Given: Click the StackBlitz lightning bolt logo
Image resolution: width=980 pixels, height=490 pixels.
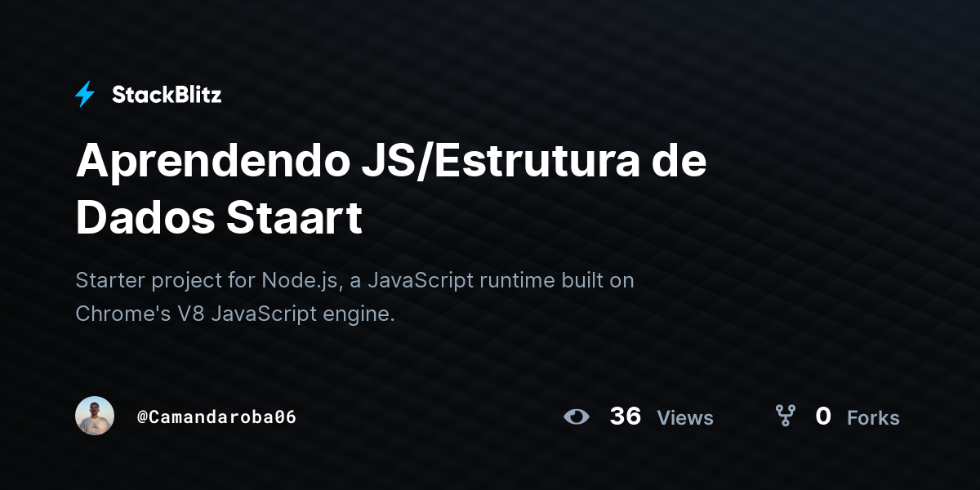Looking at the screenshot, I should coord(85,95).
